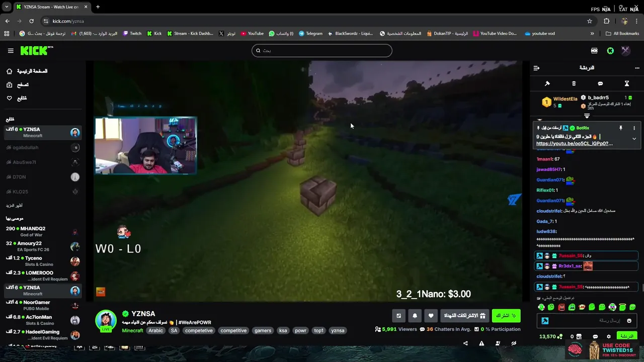Toggle the notification bell button
Image resolution: width=644 pixels, height=362 pixels.
click(x=415, y=316)
